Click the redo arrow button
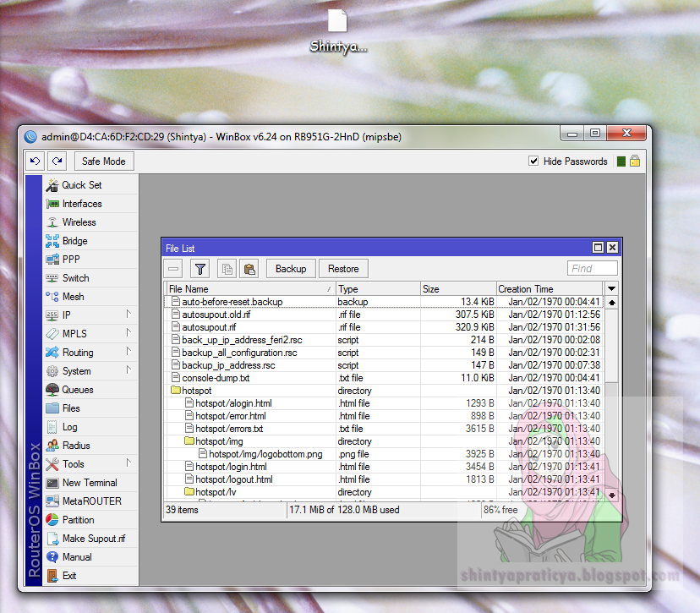The height and width of the screenshot is (613, 700). click(57, 161)
